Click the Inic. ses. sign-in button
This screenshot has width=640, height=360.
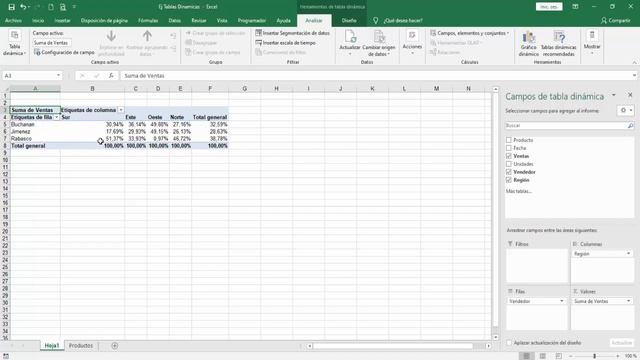click(x=549, y=7)
